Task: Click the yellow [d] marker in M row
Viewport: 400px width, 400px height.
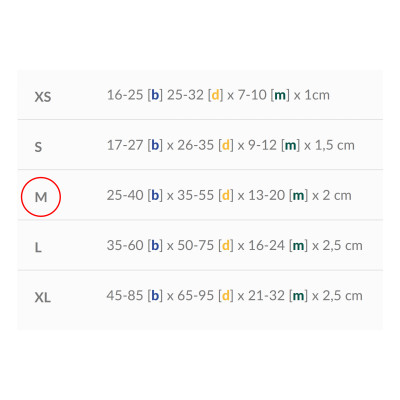Action: (x=226, y=195)
